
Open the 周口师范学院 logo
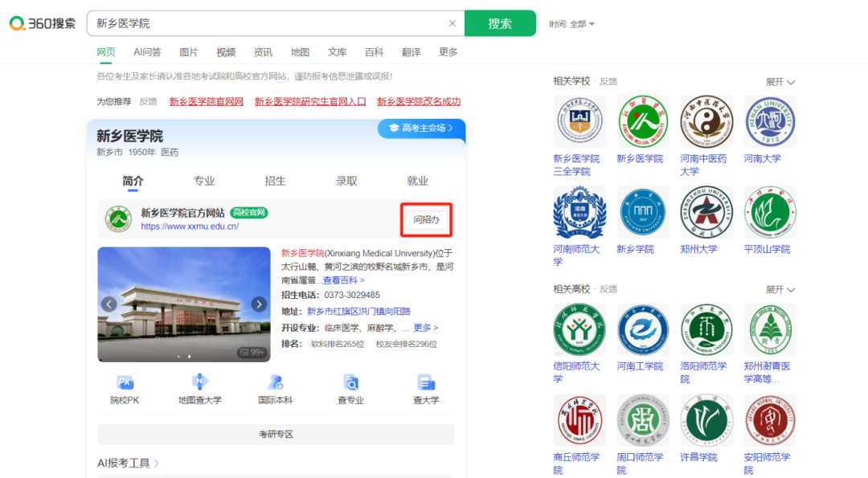[643, 420]
